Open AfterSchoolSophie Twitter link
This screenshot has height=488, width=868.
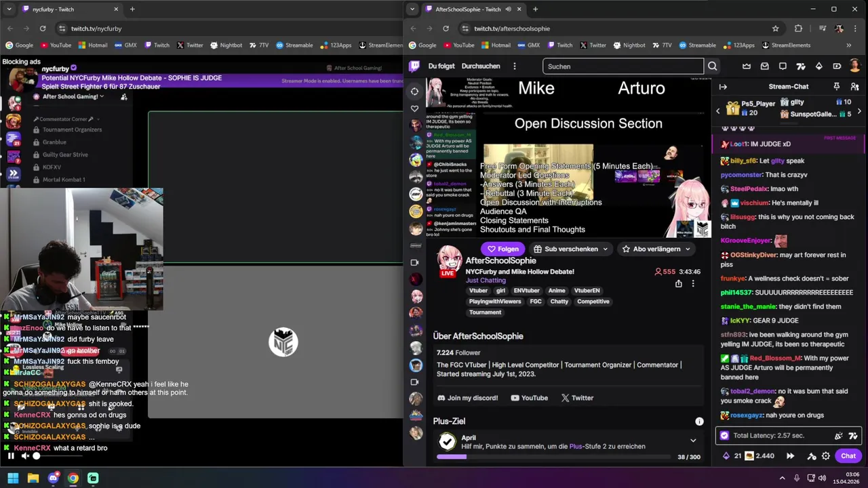click(577, 398)
